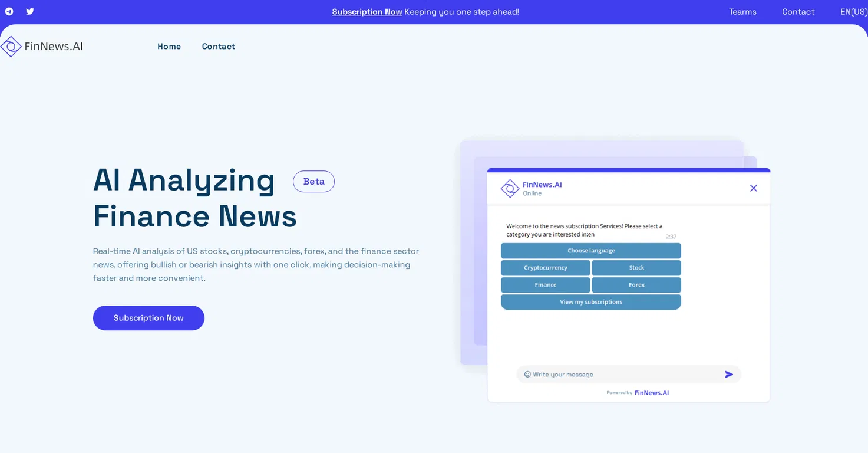
Task: Click View my subscriptions
Action: (591, 302)
